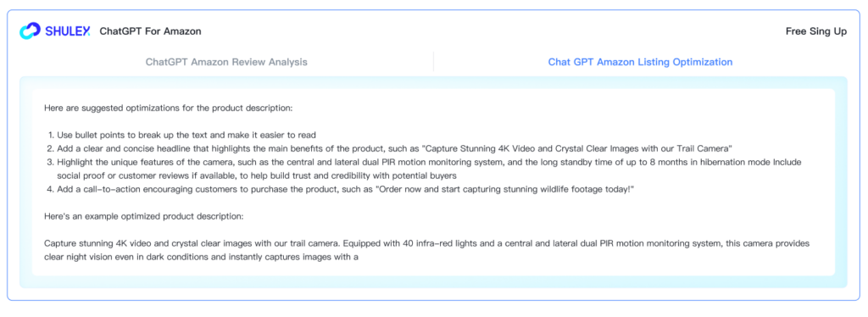The width and height of the screenshot is (868, 317).
Task: Click 'Here's an example optimized product description' line
Action: point(143,216)
